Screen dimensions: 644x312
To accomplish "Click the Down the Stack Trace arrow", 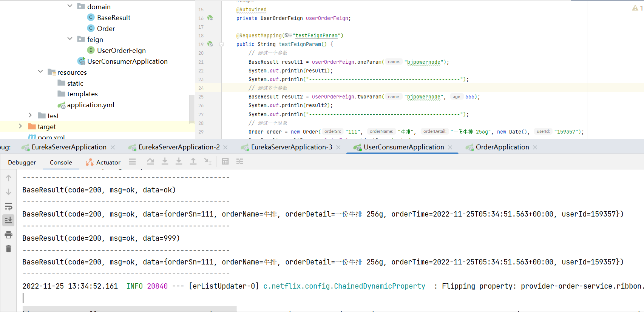I will (x=8, y=192).
